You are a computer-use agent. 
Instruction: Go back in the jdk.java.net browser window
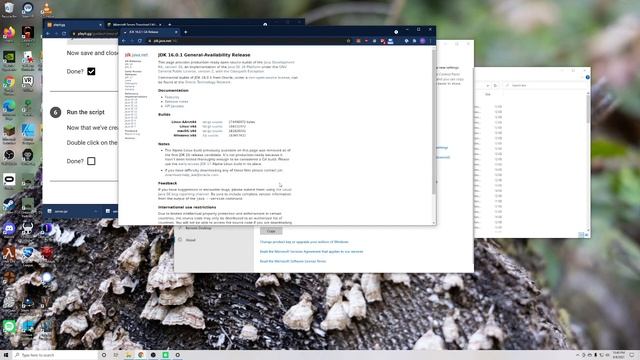[124, 41]
